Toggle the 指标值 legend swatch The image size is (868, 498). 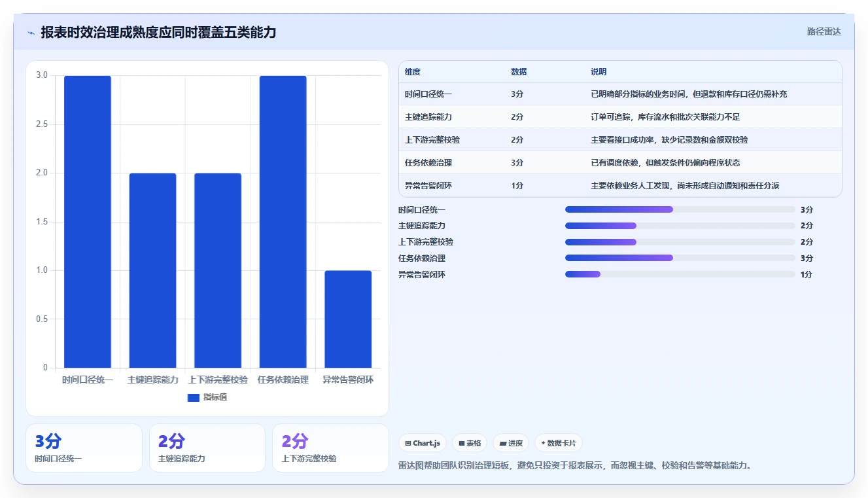click(x=193, y=397)
